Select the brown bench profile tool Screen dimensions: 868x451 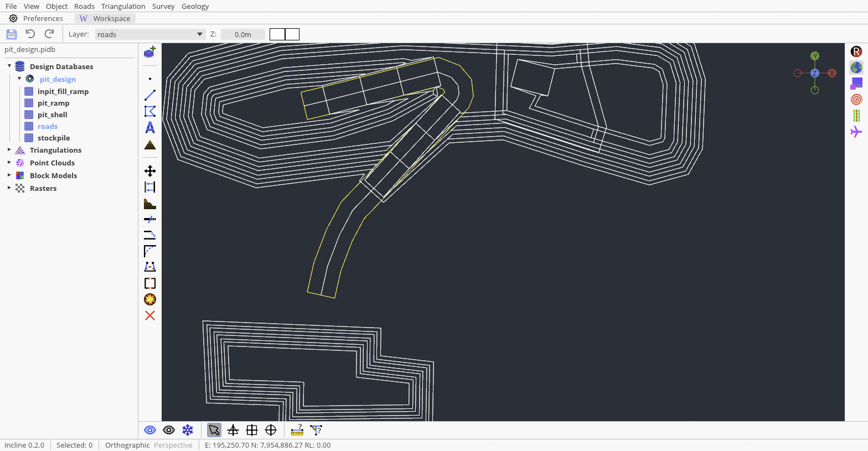150,204
